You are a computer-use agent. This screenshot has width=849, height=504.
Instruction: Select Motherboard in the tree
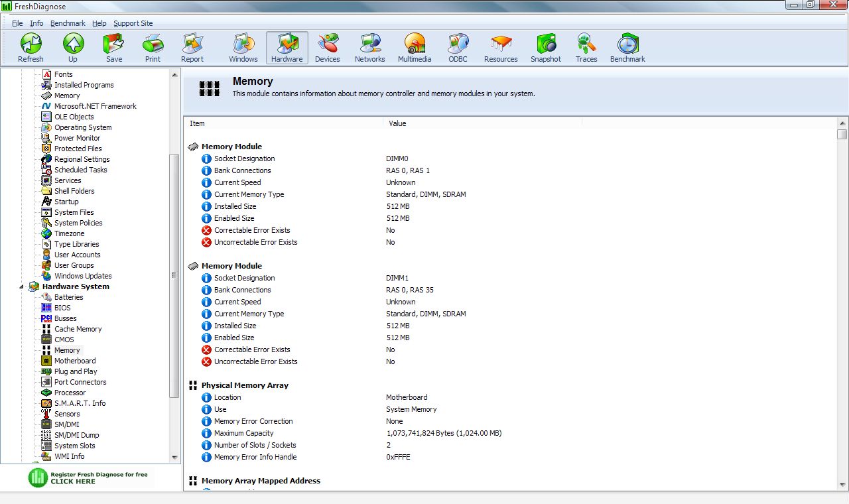click(75, 361)
